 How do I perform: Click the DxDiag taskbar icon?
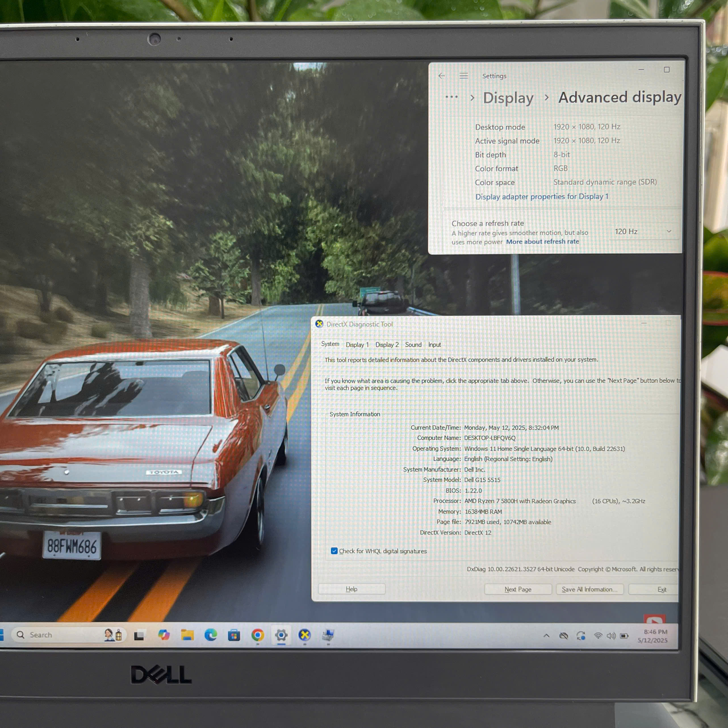tap(304, 635)
